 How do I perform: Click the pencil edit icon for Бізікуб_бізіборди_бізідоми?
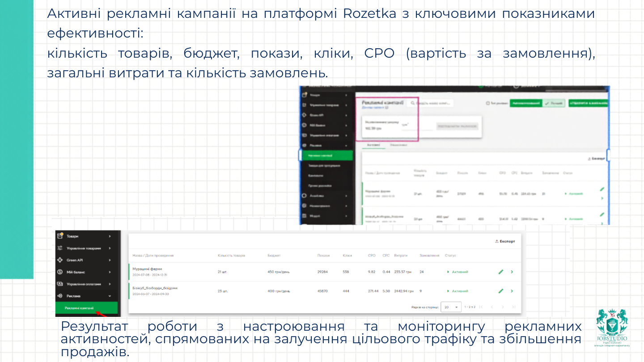click(501, 291)
